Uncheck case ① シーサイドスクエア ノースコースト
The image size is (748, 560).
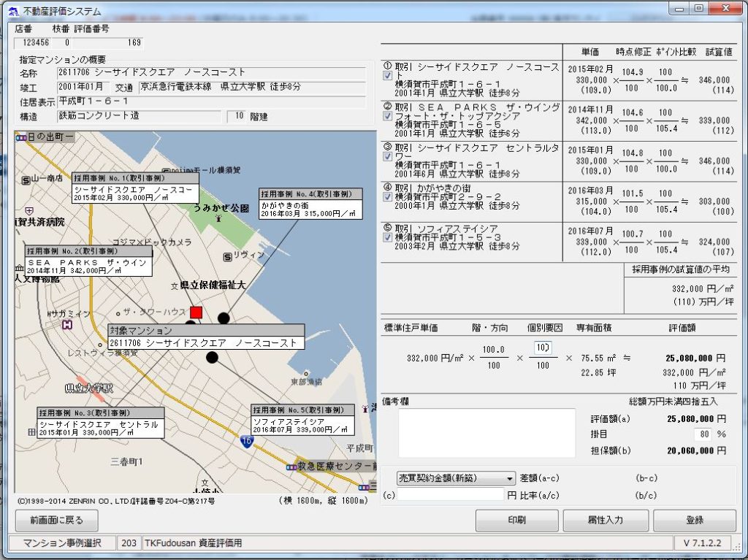pyautogui.click(x=387, y=75)
